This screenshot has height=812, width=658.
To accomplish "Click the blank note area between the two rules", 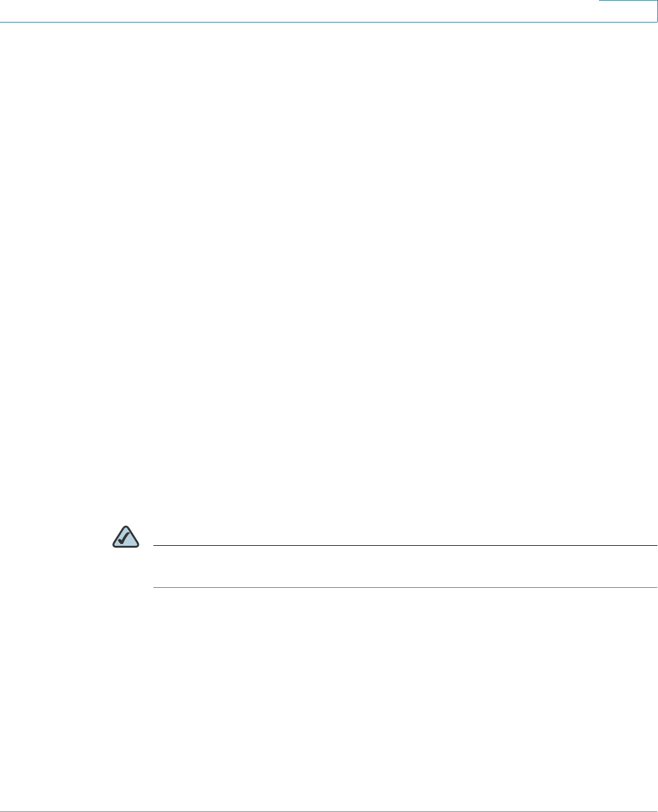I will click(x=405, y=567).
